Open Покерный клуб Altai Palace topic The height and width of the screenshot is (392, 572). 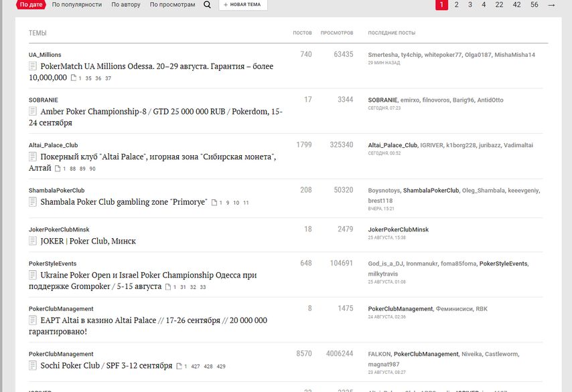[153, 162]
